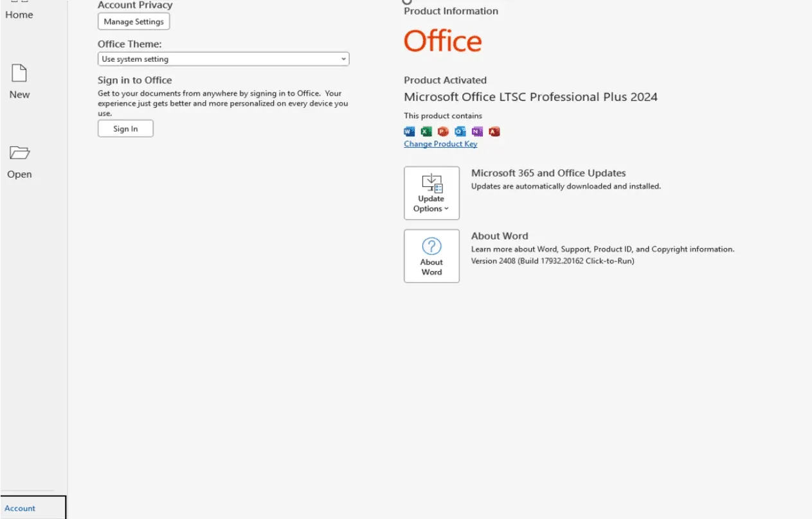Click the New blank document icon
The height and width of the screenshot is (519, 812).
[19, 73]
